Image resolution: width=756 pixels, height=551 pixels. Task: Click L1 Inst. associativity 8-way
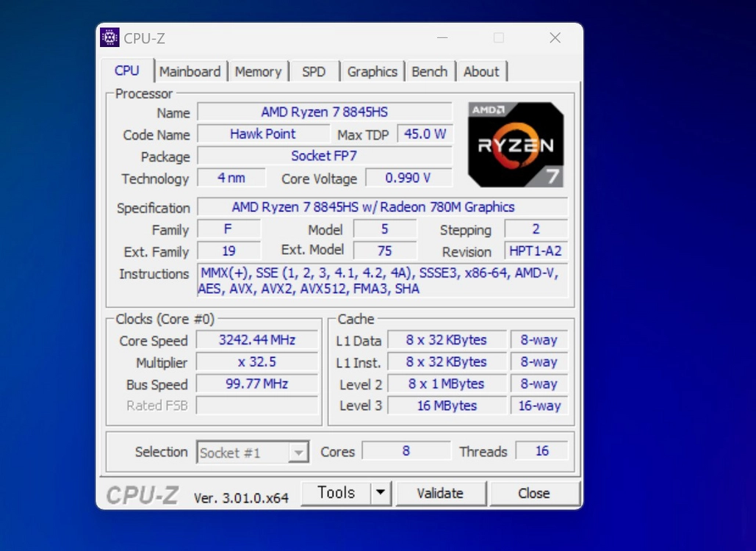[x=539, y=361]
